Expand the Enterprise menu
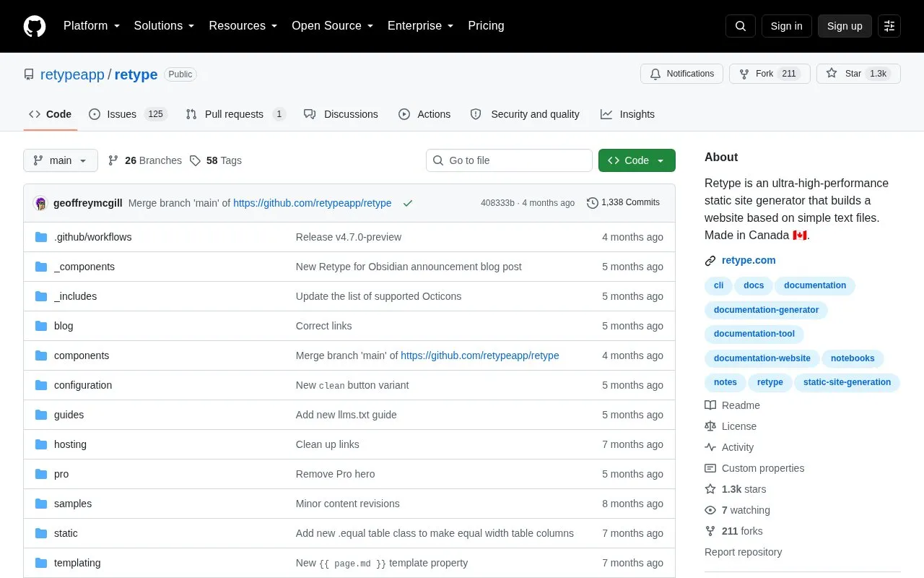Image resolution: width=924 pixels, height=578 pixels. (421, 26)
